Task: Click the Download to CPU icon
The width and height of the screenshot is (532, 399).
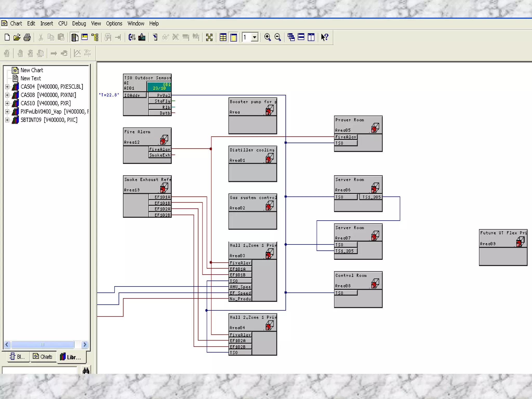Action: click(142, 37)
